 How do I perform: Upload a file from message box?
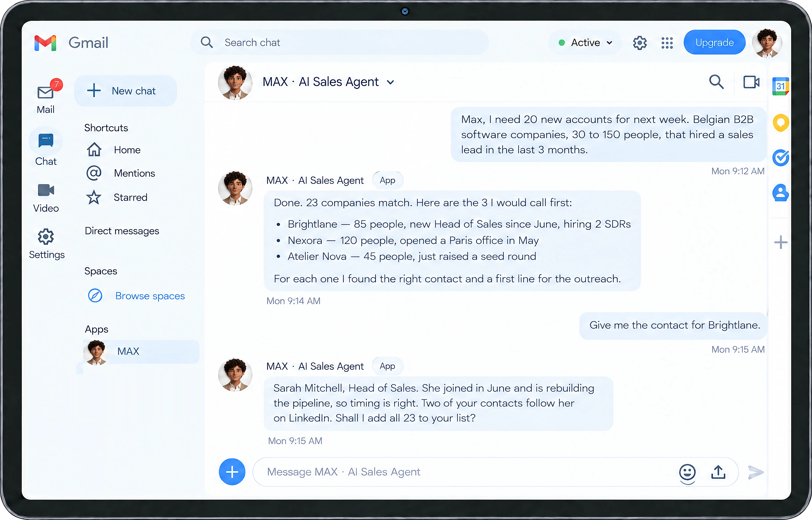point(718,472)
